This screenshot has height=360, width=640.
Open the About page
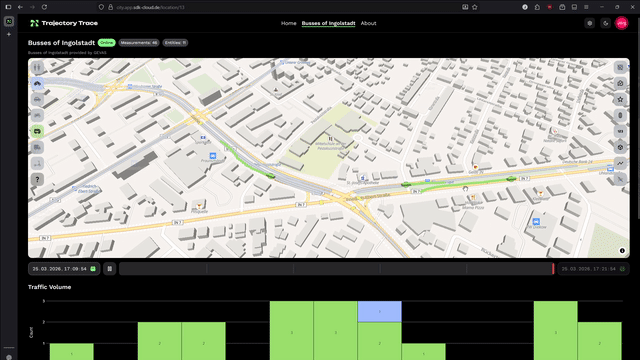[x=368, y=23]
